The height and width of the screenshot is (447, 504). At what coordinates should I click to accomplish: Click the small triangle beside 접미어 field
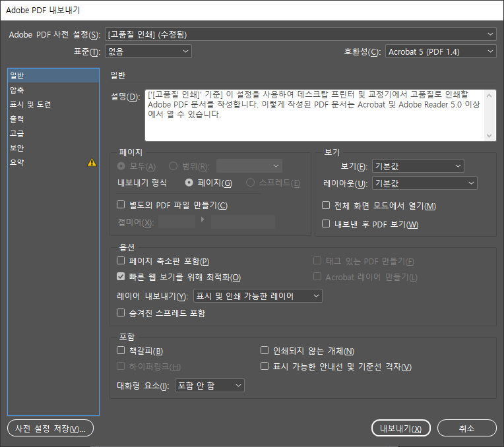(203, 220)
